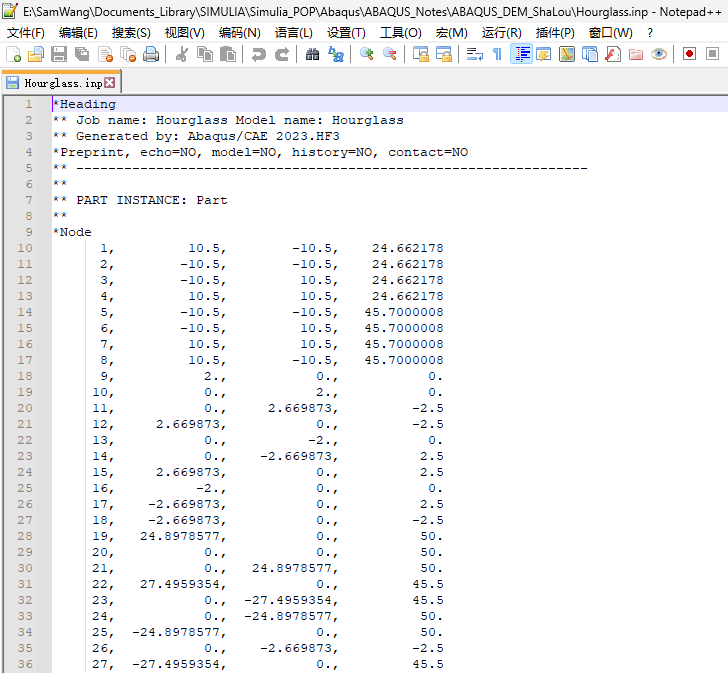728x673 pixels.
Task: Toggle the indent guide button
Action: point(521,54)
